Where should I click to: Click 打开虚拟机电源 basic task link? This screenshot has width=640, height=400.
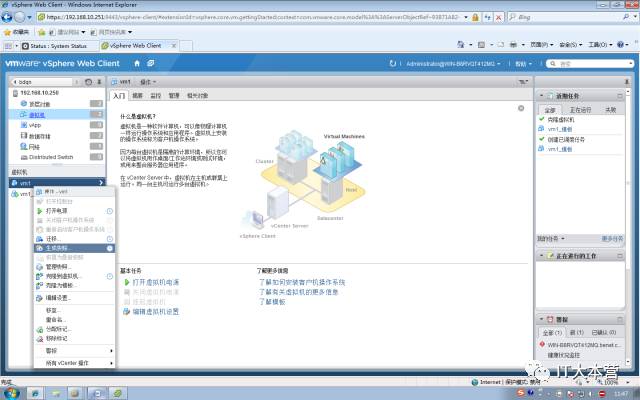(156, 282)
